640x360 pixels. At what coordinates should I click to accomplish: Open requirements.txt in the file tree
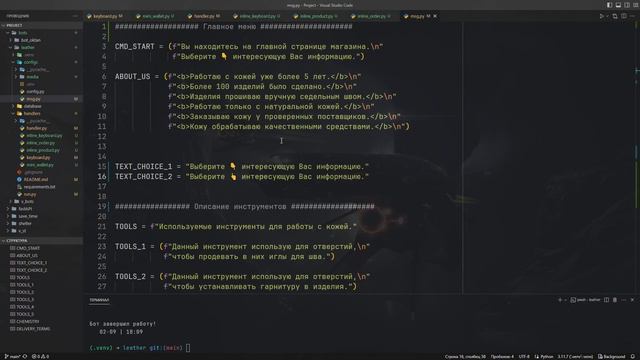coord(41,187)
